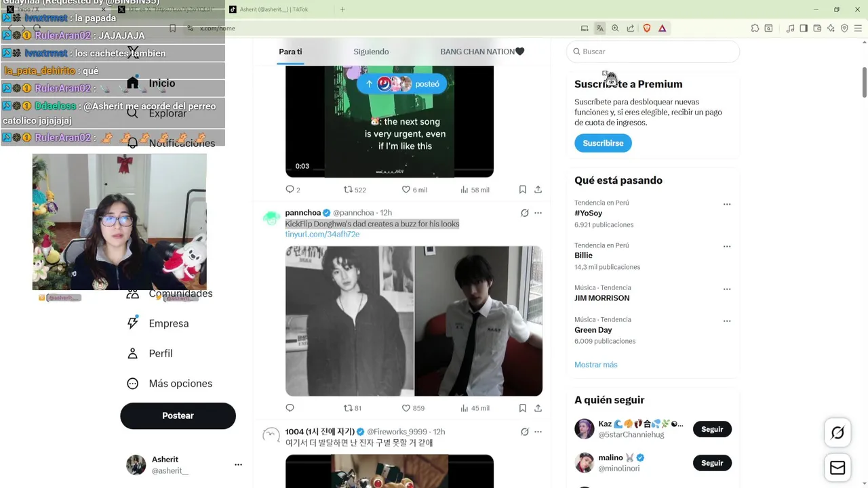This screenshot has width=868, height=488.
Task: Open more options on Fireworks_9999 post
Action: [x=538, y=432]
